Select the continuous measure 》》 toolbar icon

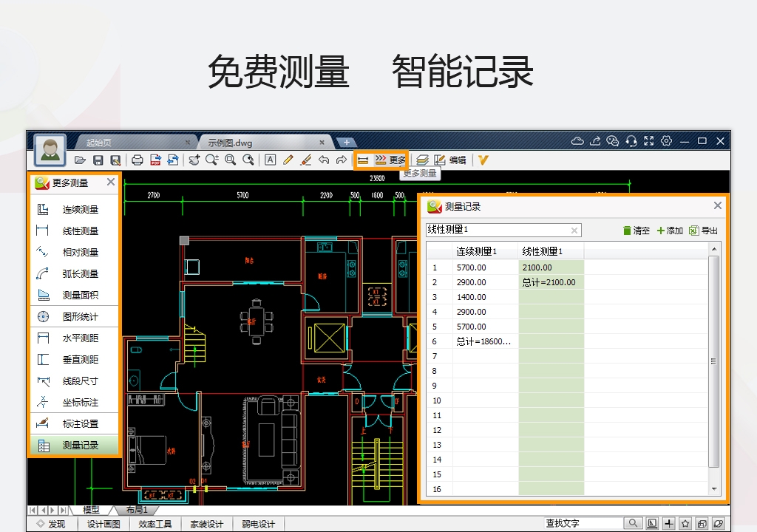[x=379, y=159]
